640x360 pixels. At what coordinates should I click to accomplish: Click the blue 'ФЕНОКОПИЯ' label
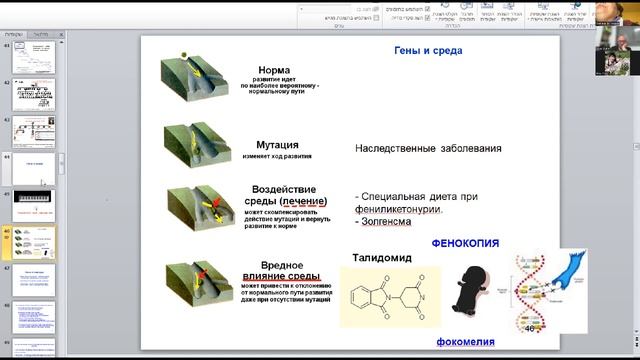pos(465,243)
